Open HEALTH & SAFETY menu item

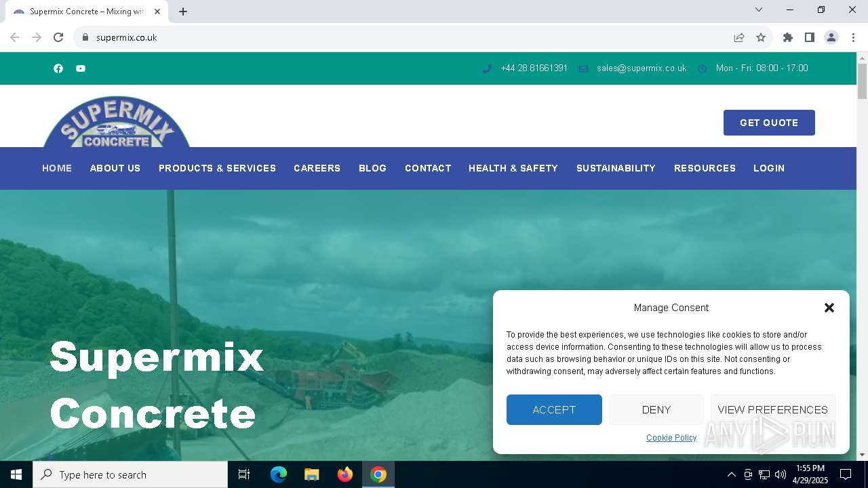click(513, 168)
